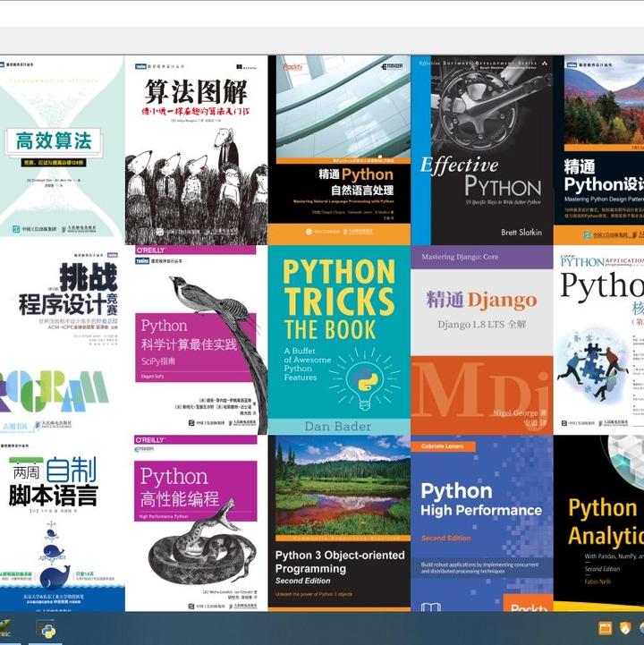
Task: Open the 挑战程序设计竞赛 book cover
Action: (62, 340)
